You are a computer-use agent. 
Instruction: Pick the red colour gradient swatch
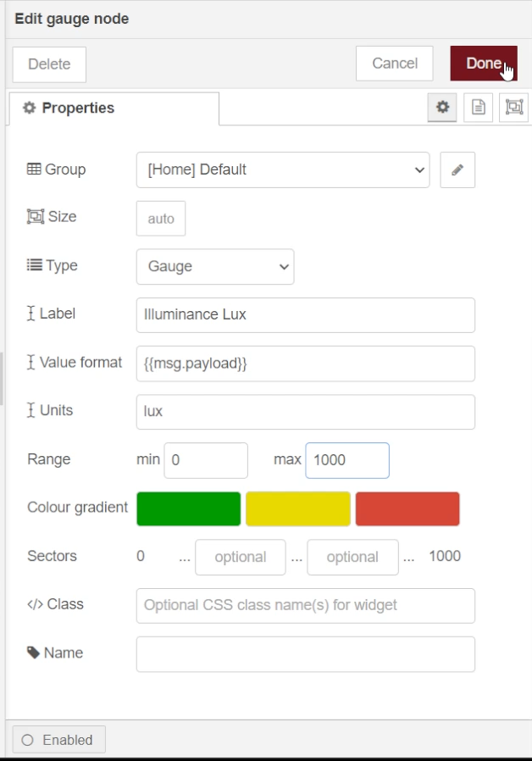407,508
